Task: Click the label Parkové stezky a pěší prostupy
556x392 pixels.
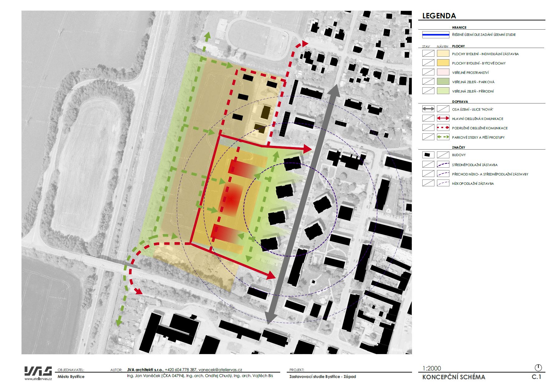Action: coord(478,137)
